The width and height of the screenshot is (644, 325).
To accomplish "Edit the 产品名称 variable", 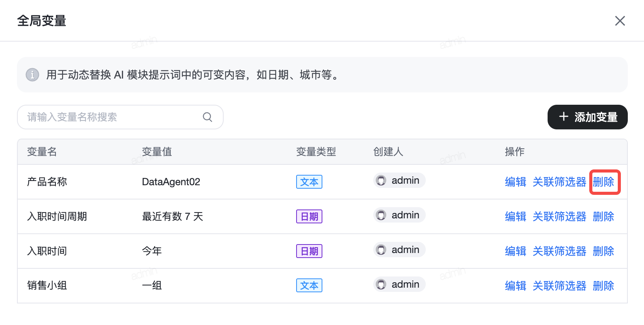I will [x=515, y=182].
